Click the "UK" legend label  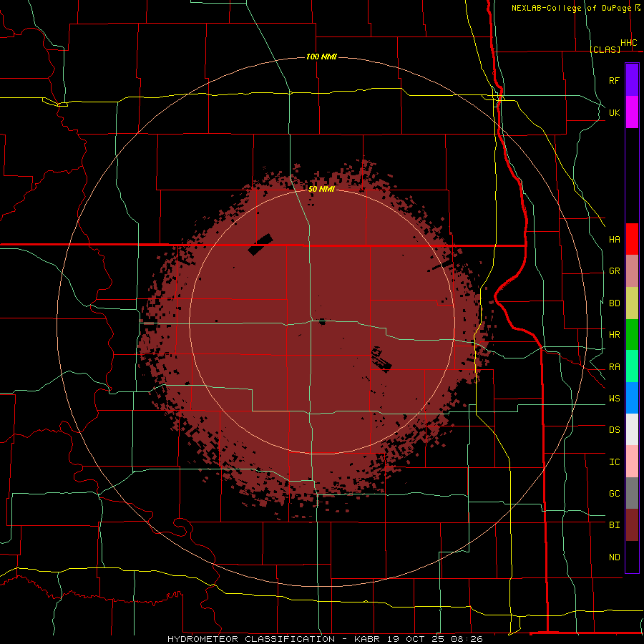click(x=614, y=112)
